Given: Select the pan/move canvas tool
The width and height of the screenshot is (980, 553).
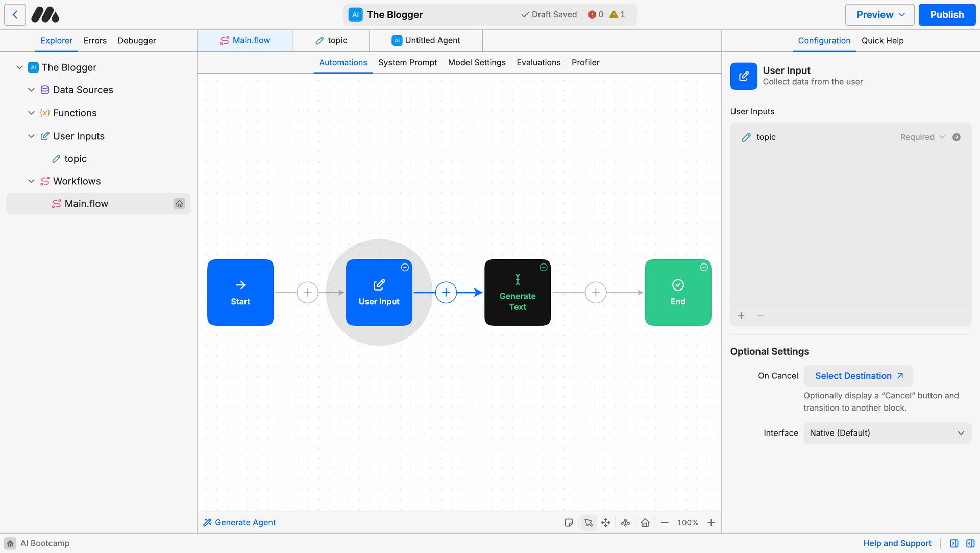Looking at the screenshot, I should click(x=606, y=523).
